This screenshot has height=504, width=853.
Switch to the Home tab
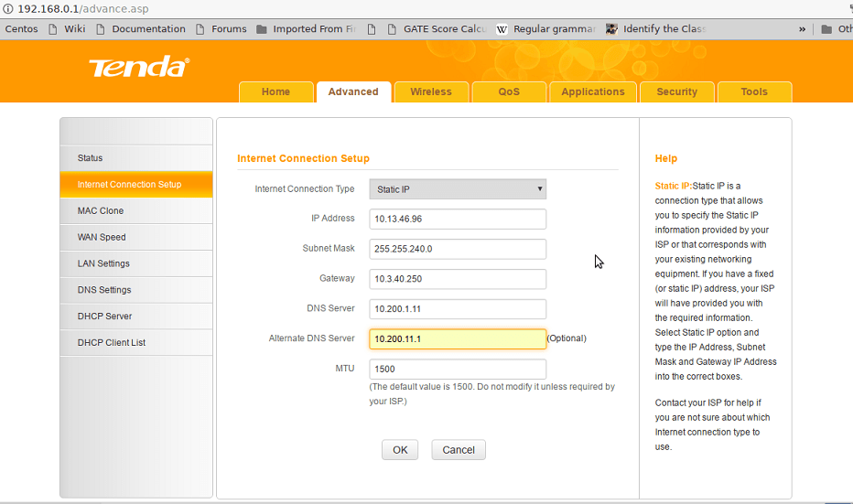(275, 91)
